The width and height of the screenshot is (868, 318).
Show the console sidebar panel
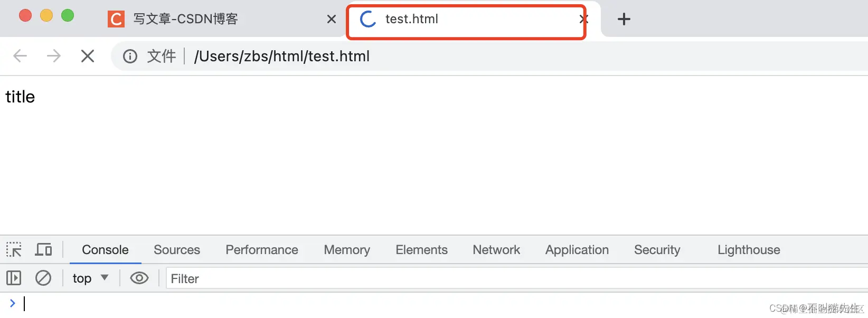(14, 278)
